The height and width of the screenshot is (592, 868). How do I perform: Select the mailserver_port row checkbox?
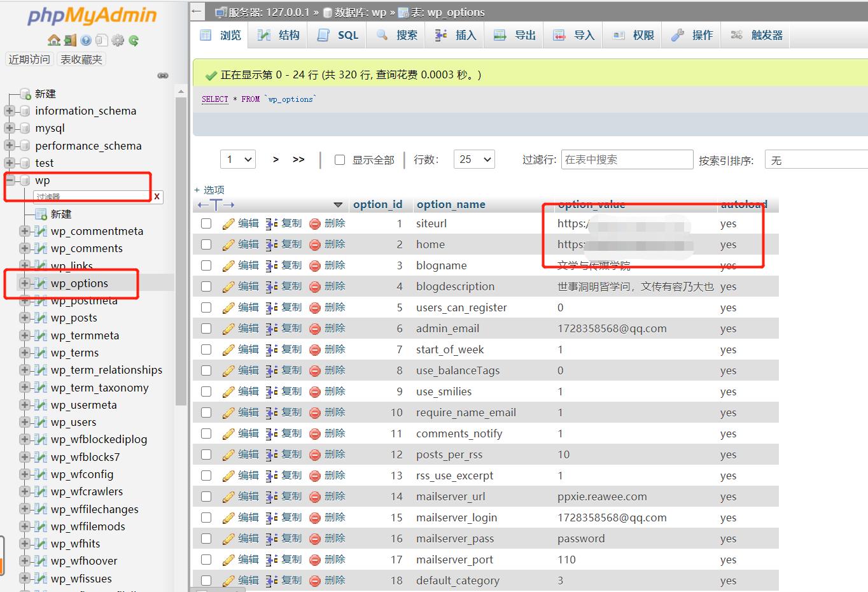coord(206,560)
